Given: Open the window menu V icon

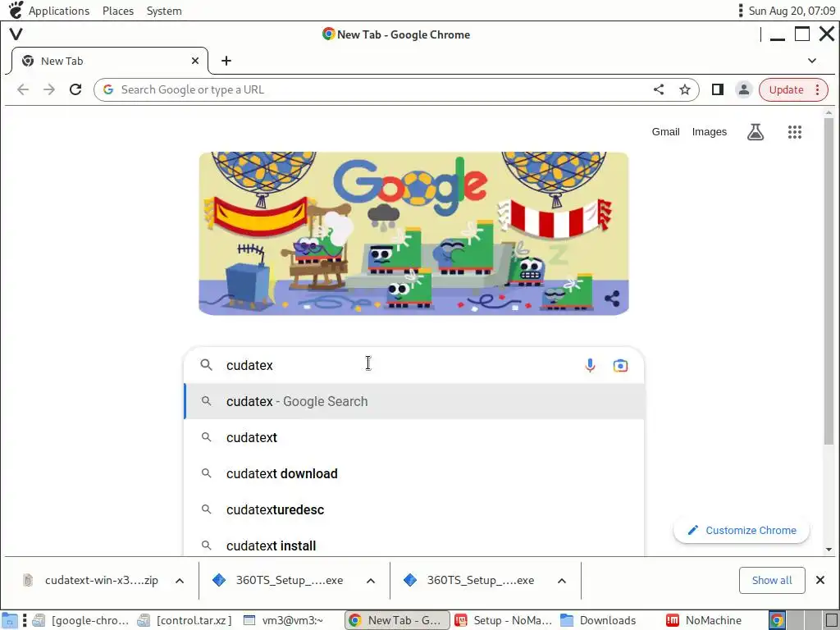Looking at the screenshot, I should (16, 34).
